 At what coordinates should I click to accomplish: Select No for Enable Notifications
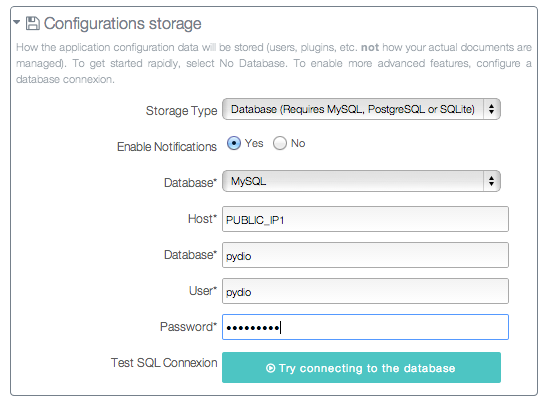(x=280, y=143)
